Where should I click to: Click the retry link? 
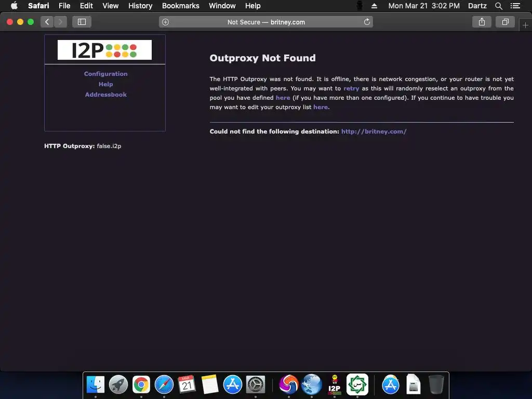(351, 88)
